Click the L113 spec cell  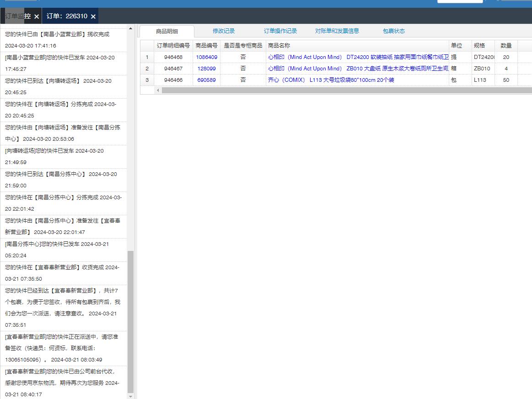click(x=483, y=80)
